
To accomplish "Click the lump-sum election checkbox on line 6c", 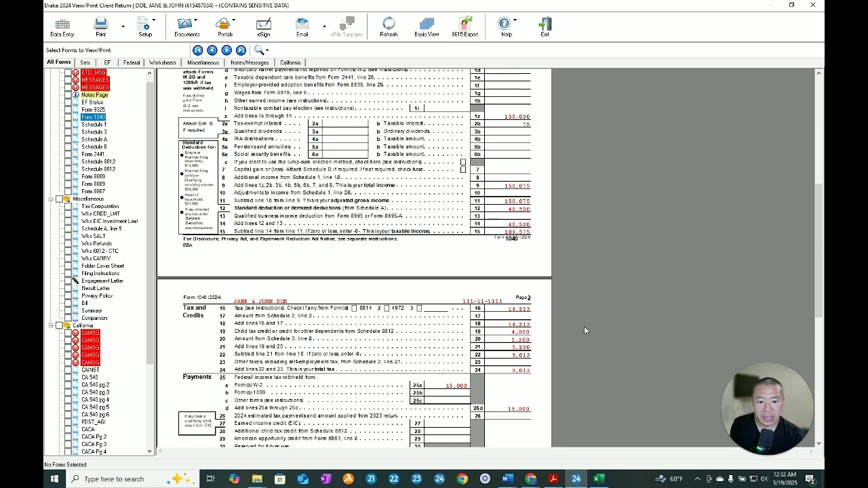I will 463,162.
